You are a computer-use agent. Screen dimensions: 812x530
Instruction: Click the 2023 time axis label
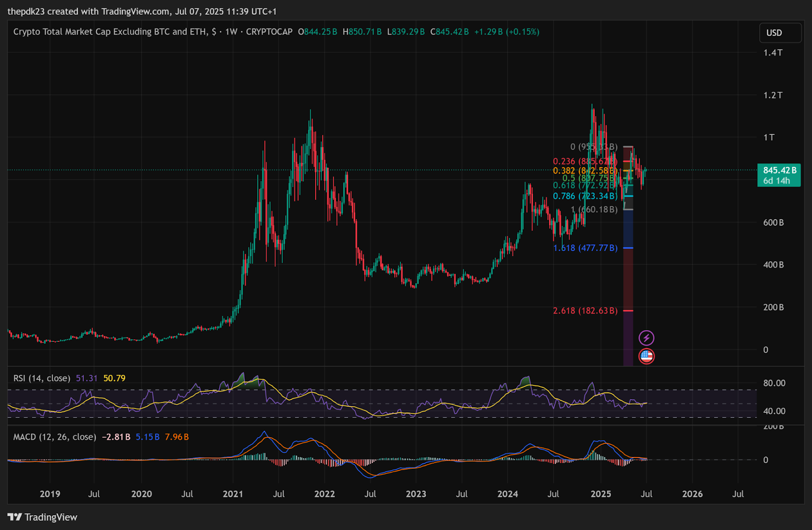pyautogui.click(x=416, y=494)
